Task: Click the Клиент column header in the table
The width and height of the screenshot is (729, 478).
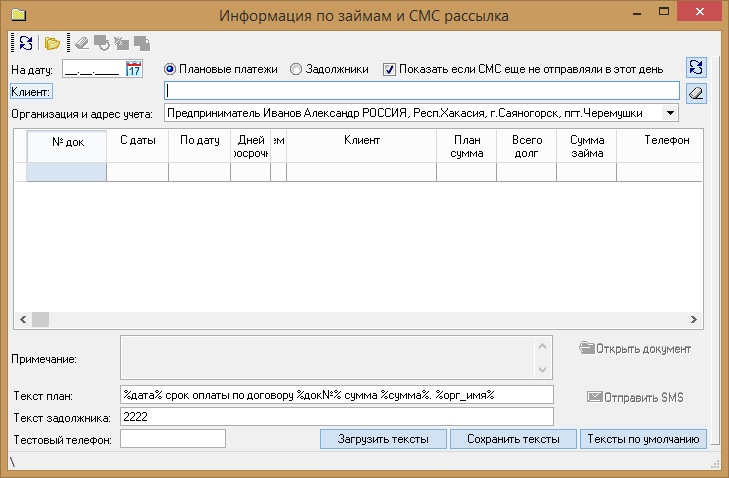Action: [x=362, y=146]
